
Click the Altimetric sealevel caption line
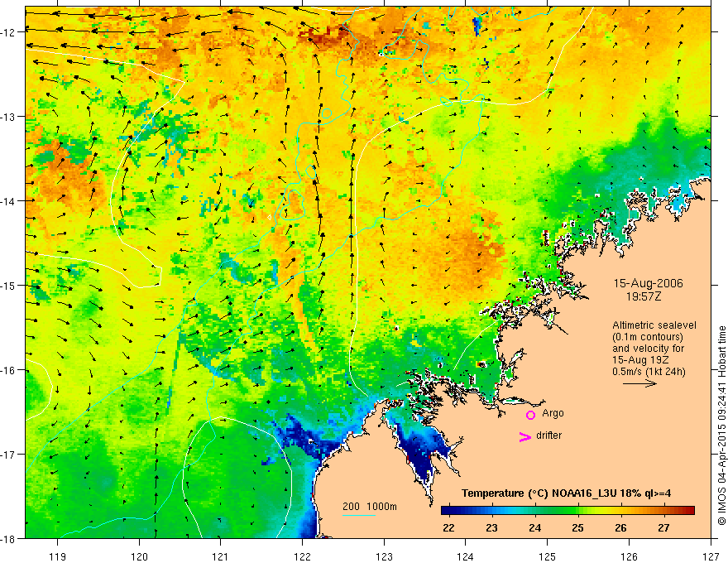click(x=654, y=325)
